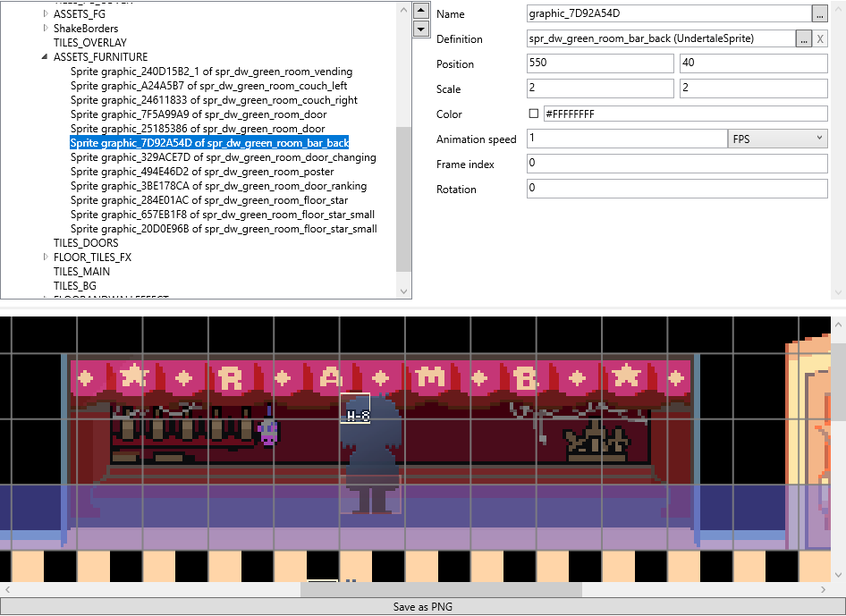Select the spr_dw_green_room_vending sprite entry
846x616 pixels.
point(211,72)
